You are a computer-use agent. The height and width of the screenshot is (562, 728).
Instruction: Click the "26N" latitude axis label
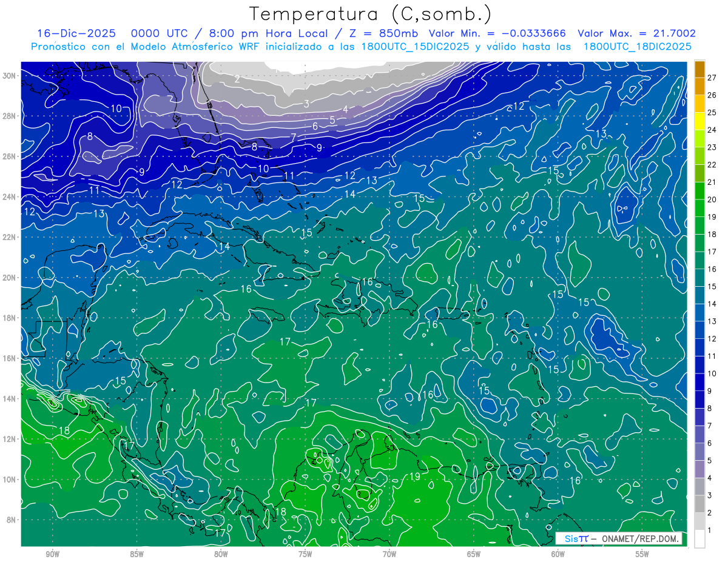(10, 156)
